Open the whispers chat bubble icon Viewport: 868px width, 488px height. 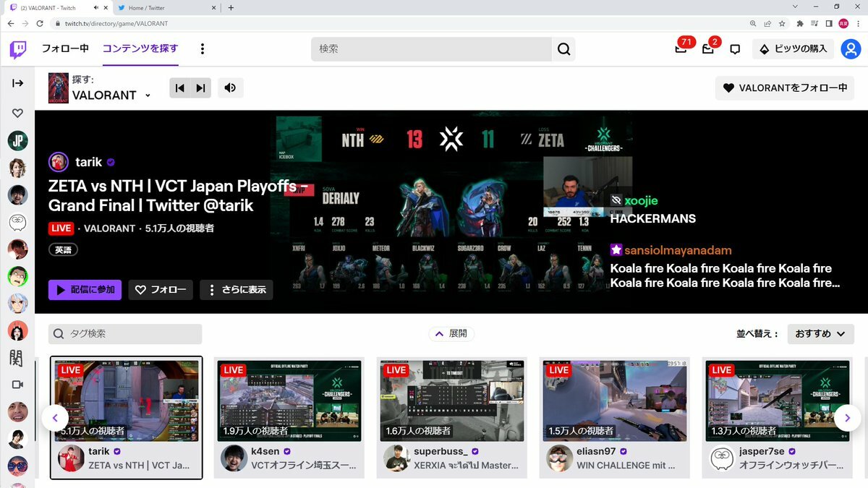735,49
